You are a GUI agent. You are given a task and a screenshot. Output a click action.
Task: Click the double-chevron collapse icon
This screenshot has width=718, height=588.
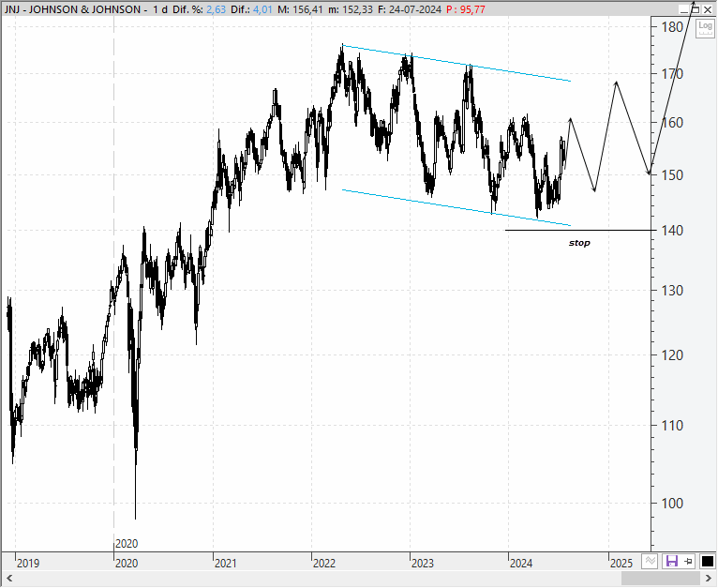point(650,561)
